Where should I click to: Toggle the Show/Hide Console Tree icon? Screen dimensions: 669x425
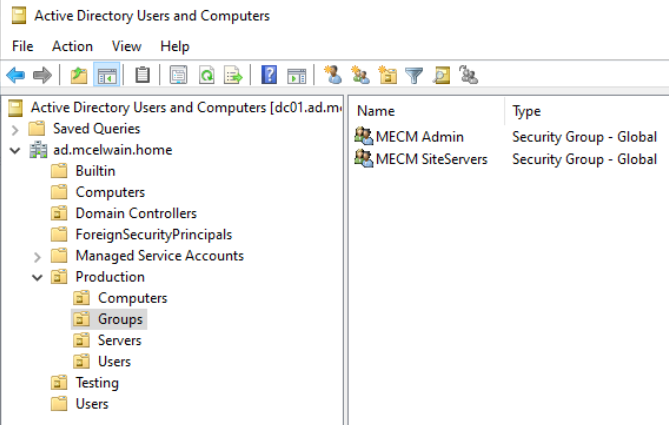click(x=106, y=75)
